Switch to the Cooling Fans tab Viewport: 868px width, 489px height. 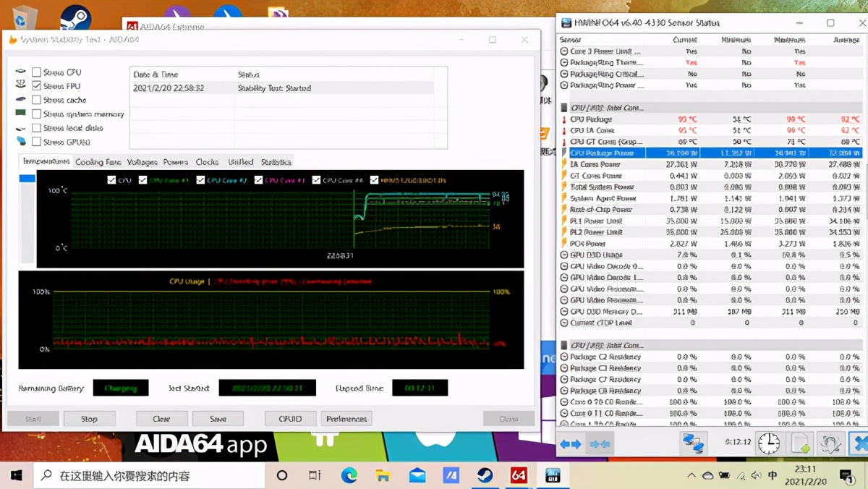tap(98, 162)
